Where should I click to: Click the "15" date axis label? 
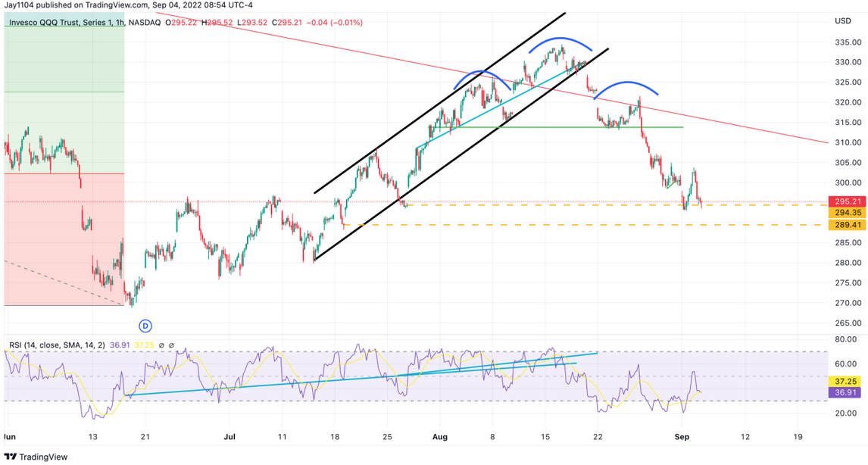point(545,437)
